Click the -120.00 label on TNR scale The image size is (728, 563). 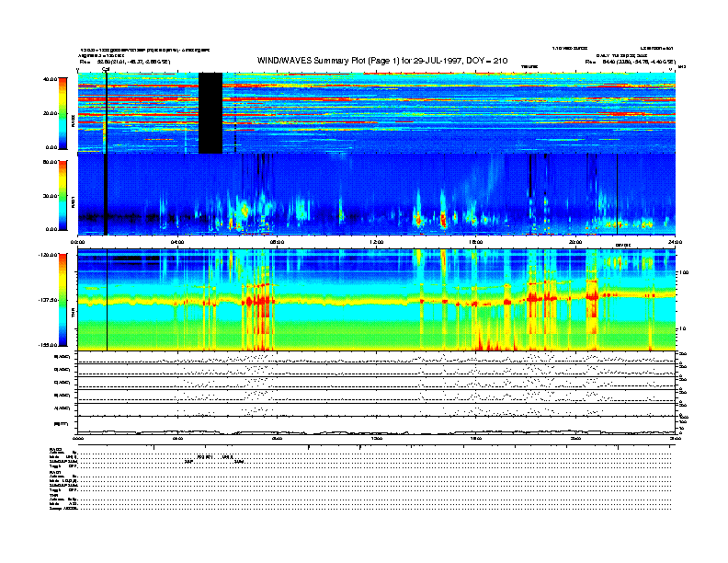[48, 255]
